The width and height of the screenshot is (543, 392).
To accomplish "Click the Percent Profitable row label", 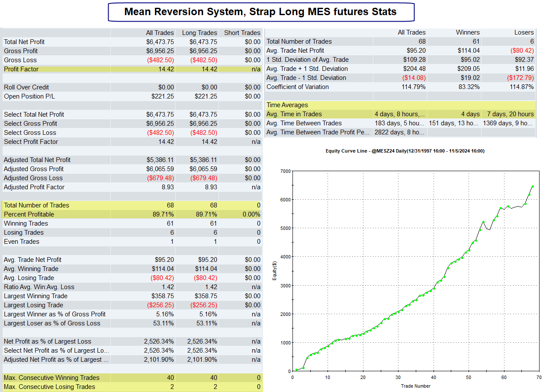I will point(29,214).
